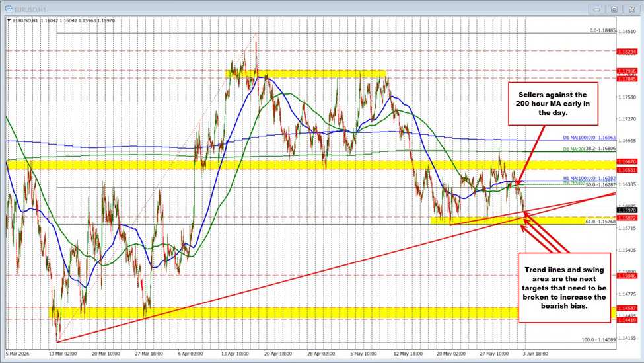
Task: Select the Fibonacci 100.0 - 1.14089 label
Action: coord(599,340)
